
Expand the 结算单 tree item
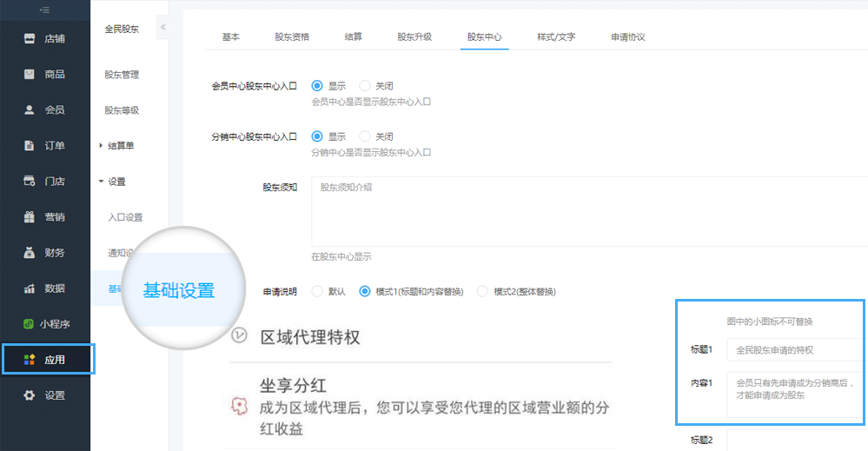coord(101,146)
